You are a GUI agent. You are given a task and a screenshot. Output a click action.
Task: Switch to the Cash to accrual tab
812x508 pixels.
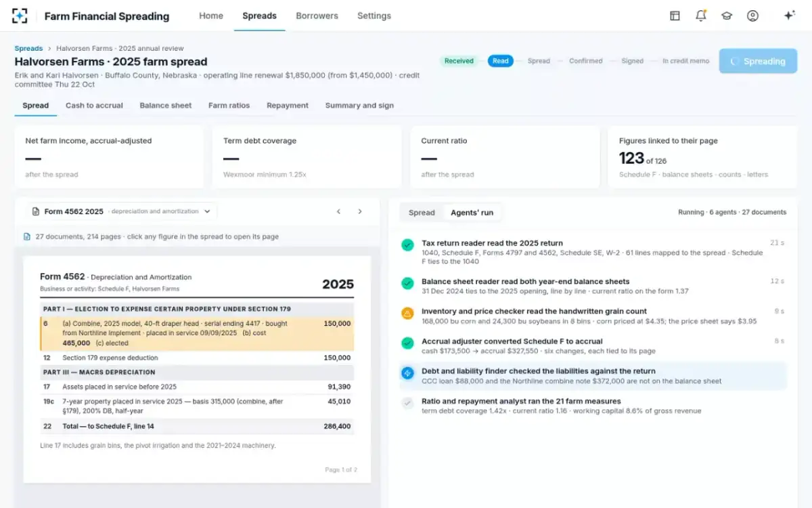coord(94,106)
